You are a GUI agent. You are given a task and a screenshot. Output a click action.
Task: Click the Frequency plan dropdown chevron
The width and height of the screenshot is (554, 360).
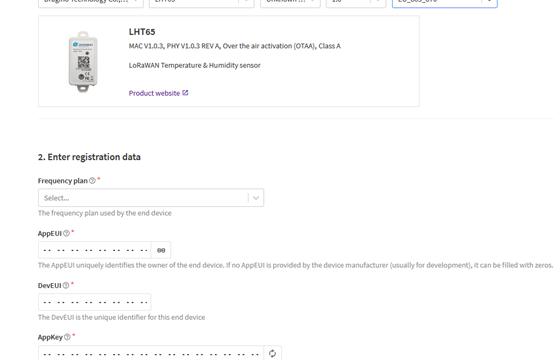tap(256, 198)
